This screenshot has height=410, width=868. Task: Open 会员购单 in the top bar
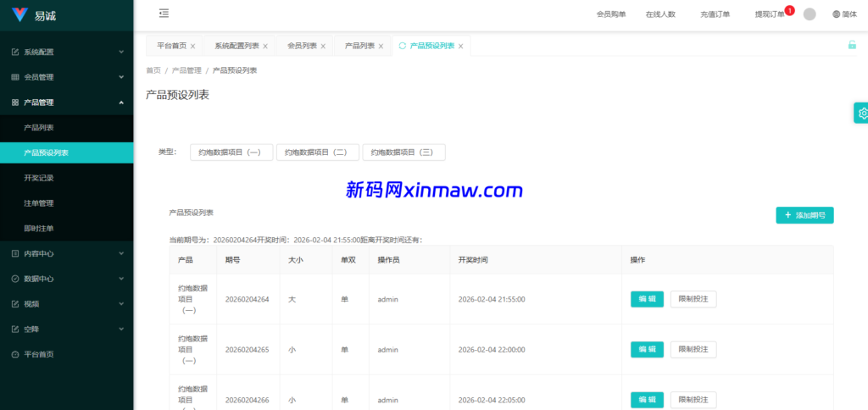point(611,14)
